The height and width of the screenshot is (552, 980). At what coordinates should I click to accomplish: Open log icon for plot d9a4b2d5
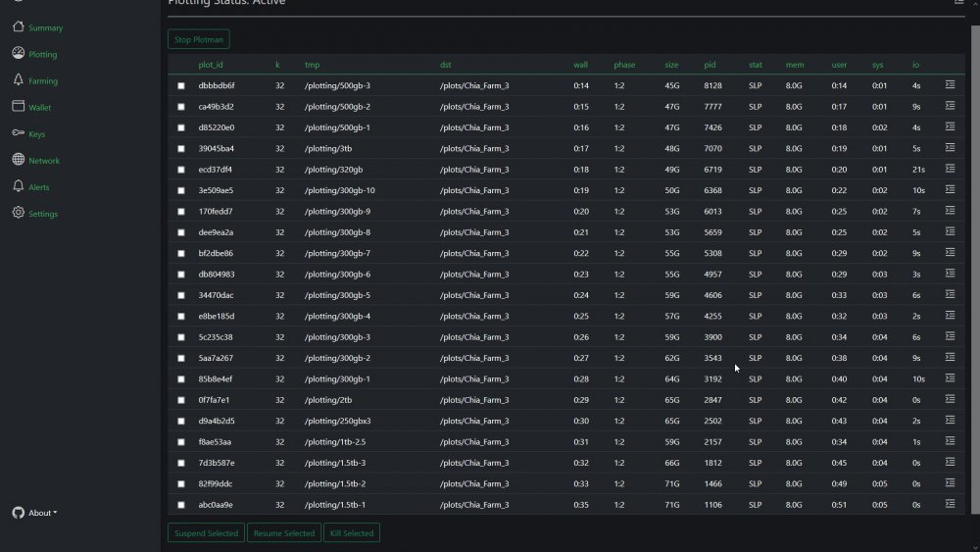pyautogui.click(x=950, y=420)
